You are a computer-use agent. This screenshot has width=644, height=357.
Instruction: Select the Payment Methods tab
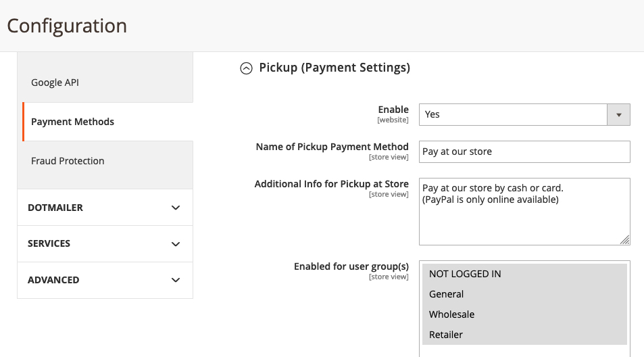tap(73, 122)
